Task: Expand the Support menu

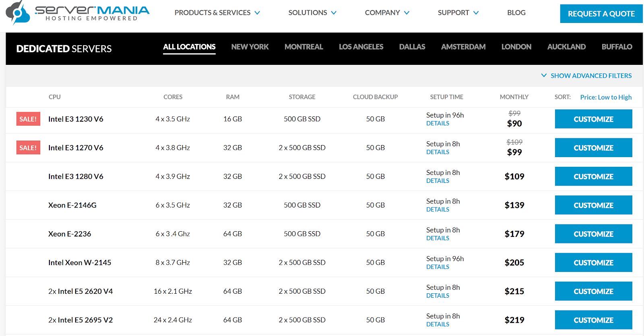Action: point(458,13)
